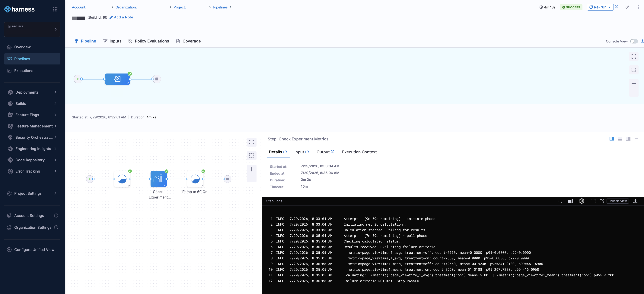
Task: Dock step details panel to the right
Action: 612,139
